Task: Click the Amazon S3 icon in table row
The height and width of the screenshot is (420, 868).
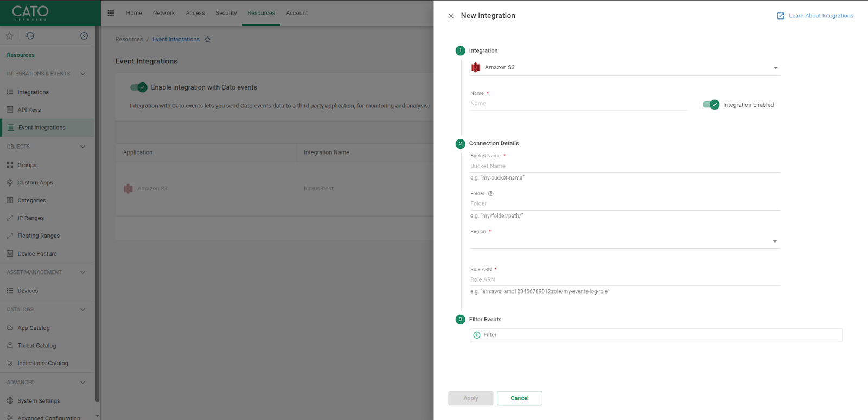Action: tap(129, 189)
